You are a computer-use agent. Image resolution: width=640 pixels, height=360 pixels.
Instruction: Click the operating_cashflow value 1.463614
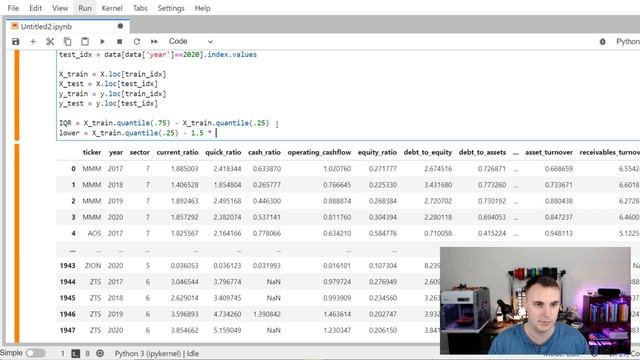[x=337, y=314]
